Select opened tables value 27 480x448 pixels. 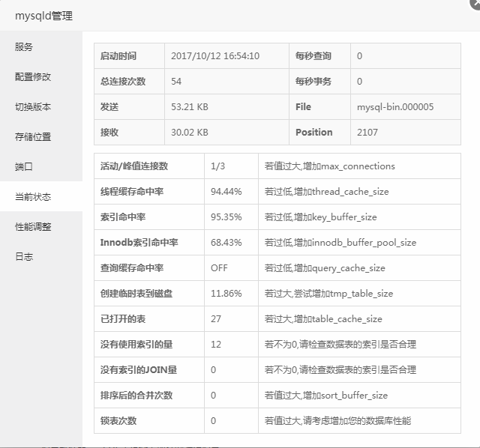216,318
